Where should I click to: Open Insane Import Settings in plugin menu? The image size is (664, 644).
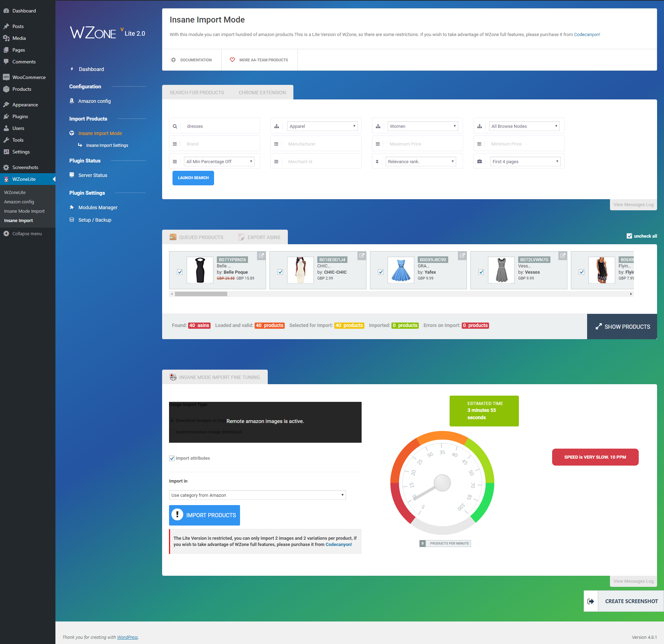[x=107, y=145]
